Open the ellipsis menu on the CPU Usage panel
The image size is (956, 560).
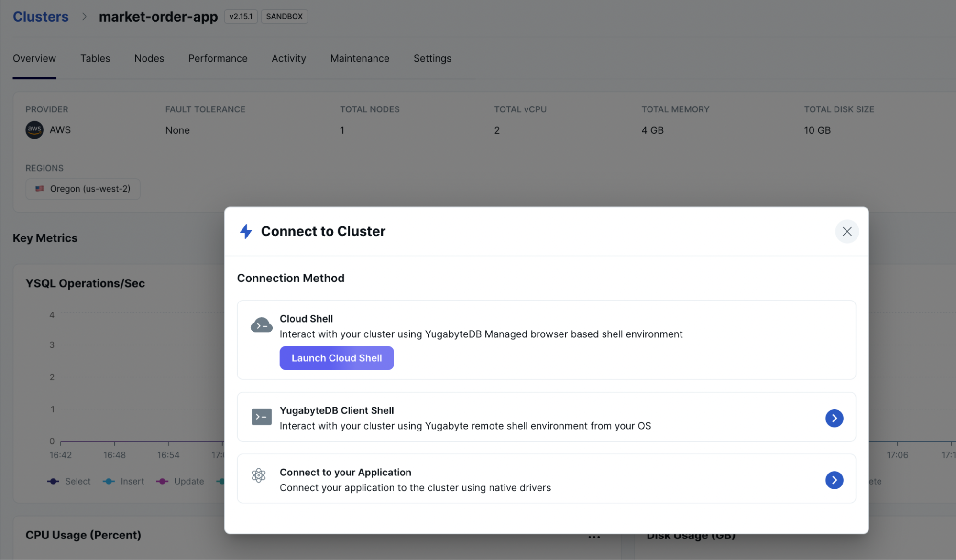pos(593,536)
